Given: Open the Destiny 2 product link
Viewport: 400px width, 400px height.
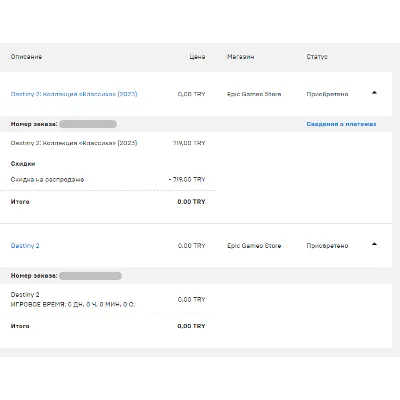Looking at the screenshot, I should (x=25, y=246).
